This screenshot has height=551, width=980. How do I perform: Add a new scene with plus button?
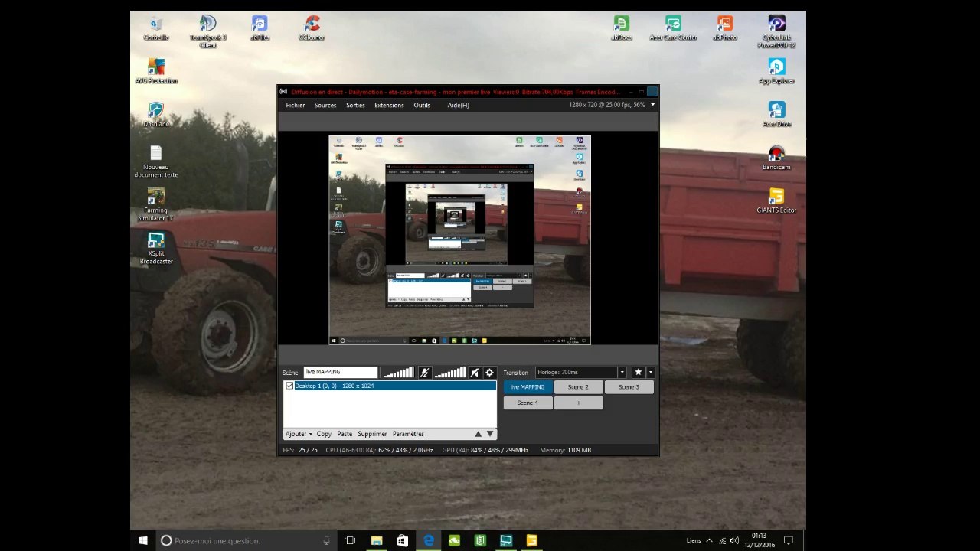(578, 403)
